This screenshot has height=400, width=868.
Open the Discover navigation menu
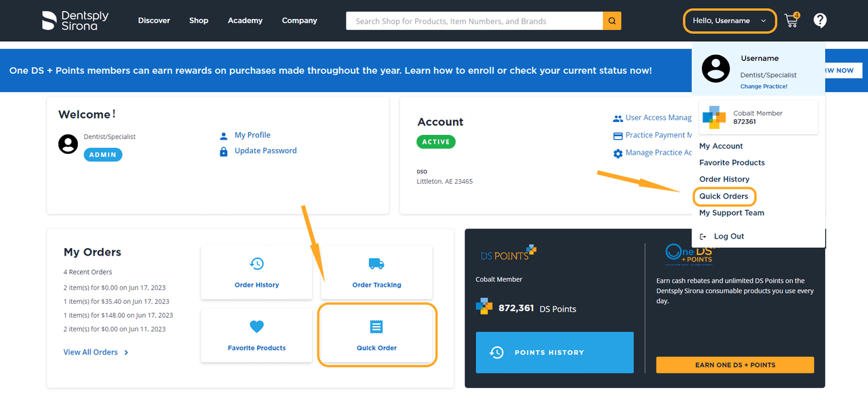[154, 20]
